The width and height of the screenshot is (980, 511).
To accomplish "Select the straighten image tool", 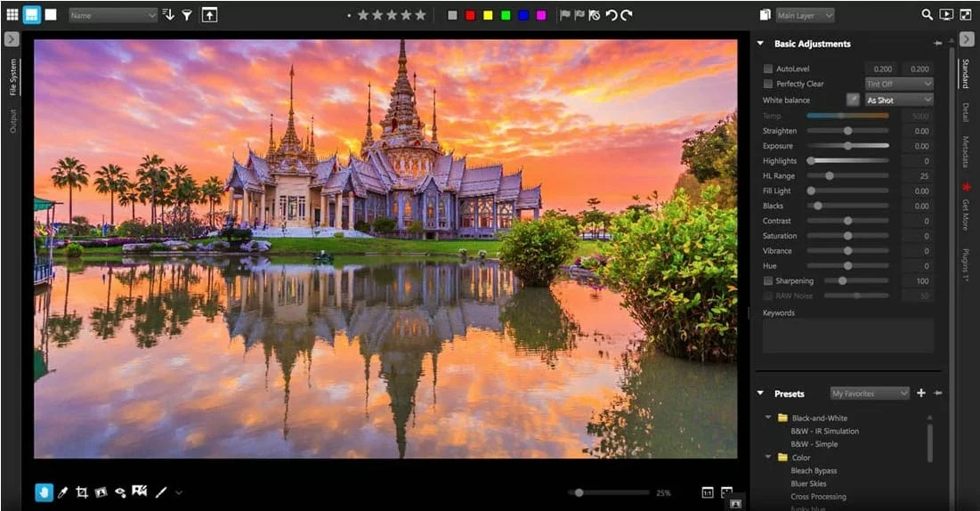I will (x=101, y=493).
